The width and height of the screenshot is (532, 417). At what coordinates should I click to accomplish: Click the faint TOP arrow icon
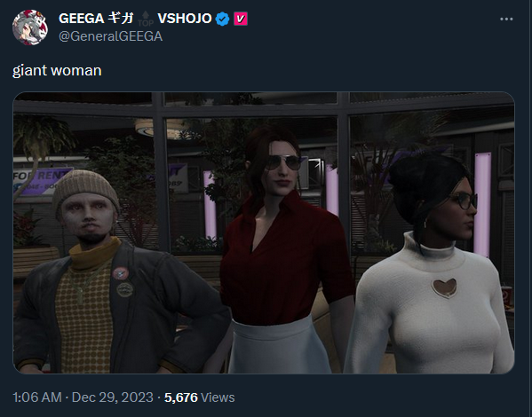pyautogui.click(x=146, y=19)
